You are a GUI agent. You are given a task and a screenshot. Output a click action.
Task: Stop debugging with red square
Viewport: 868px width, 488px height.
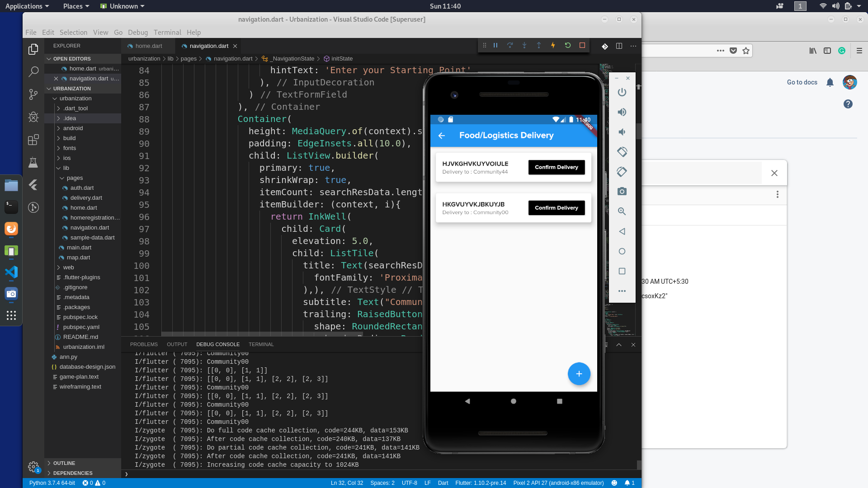pyautogui.click(x=582, y=45)
